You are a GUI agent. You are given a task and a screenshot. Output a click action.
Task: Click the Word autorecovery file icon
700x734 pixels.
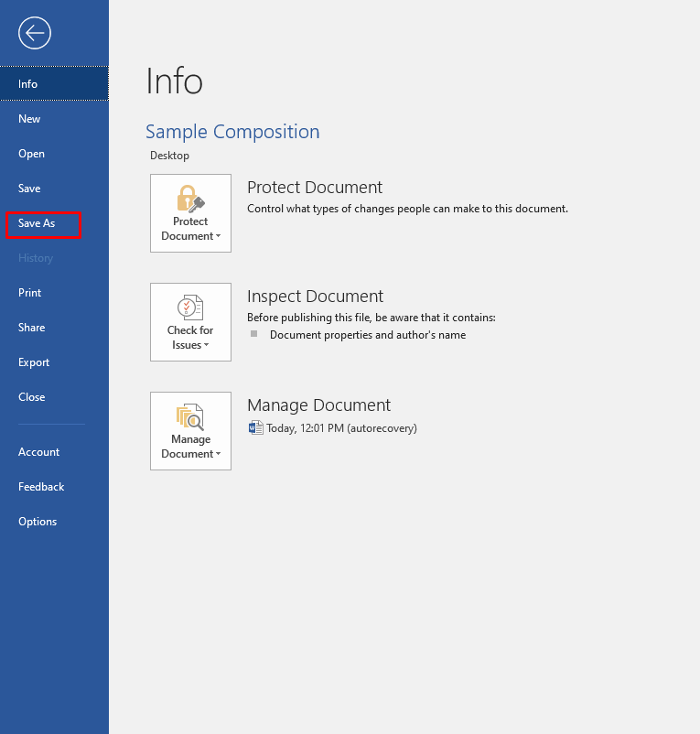click(255, 427)
